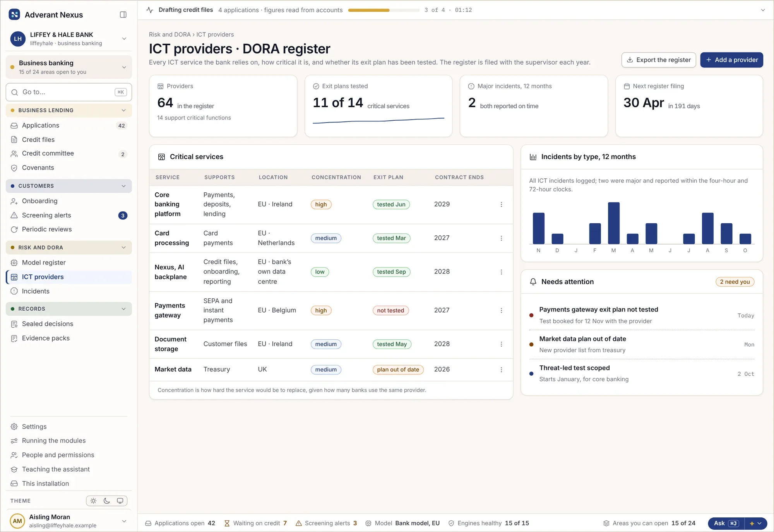Collapse the sidebar panel icon
The image size is (774, 532).
123,15
